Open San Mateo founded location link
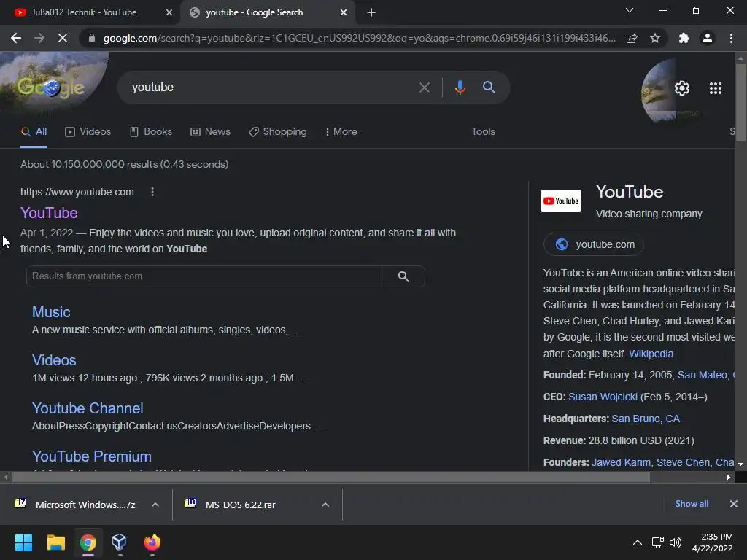The height and width of the screenshot is (560, 747). coord(703,376)
